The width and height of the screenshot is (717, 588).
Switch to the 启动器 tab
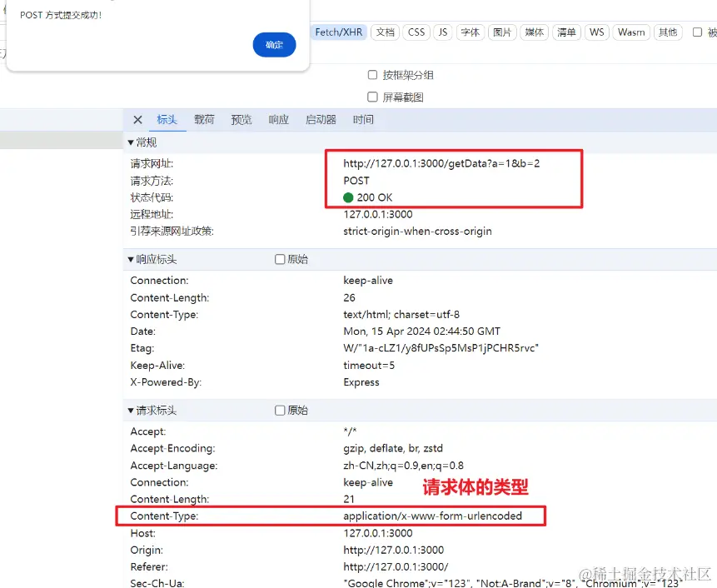pyautogui.click(x=321, y=120)
